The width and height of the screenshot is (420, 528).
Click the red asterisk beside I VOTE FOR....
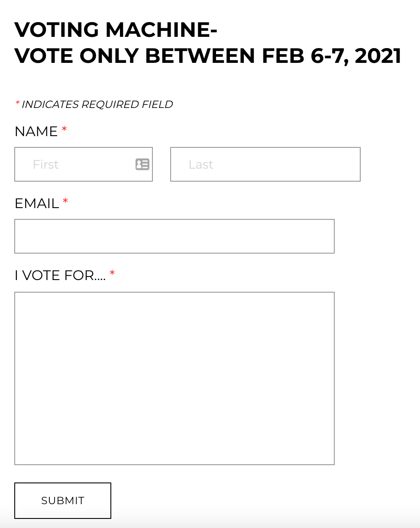tap(112, 274)
